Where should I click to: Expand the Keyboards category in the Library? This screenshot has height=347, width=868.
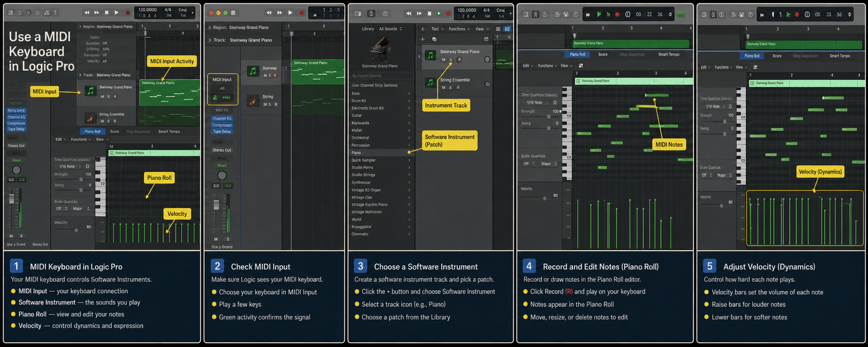pos(380,123)
